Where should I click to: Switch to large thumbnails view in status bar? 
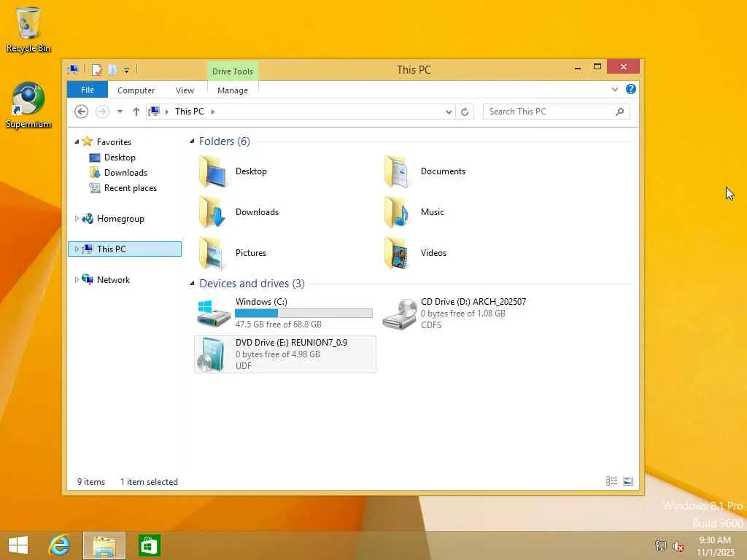coord(628,481)
